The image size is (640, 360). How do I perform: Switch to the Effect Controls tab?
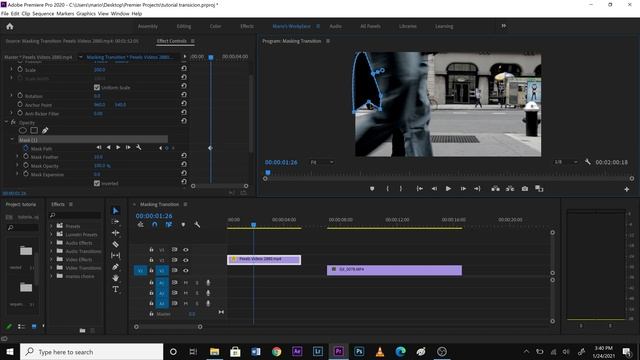click(x=171, y=41)
